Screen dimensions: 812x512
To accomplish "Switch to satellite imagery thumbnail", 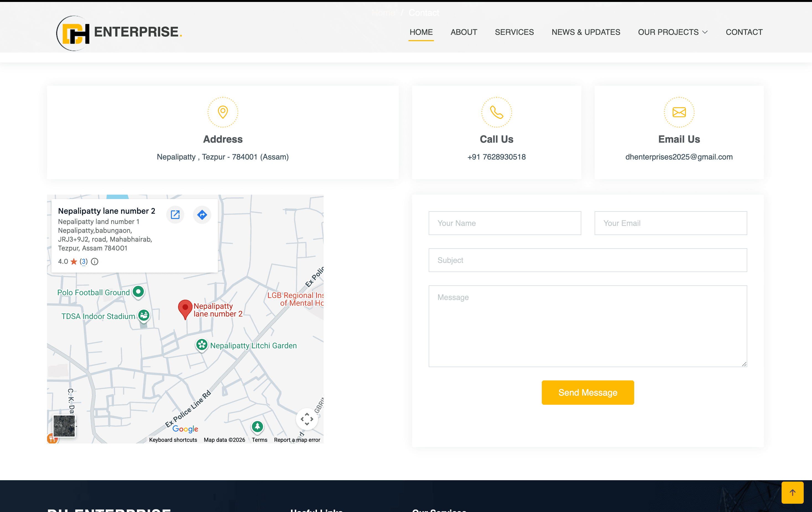I will point(64,426).
